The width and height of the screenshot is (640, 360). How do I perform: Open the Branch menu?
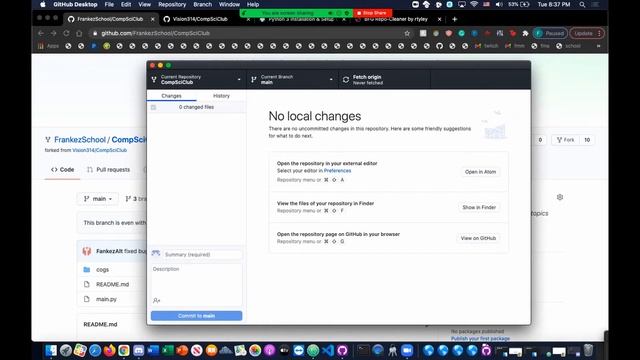202,4
